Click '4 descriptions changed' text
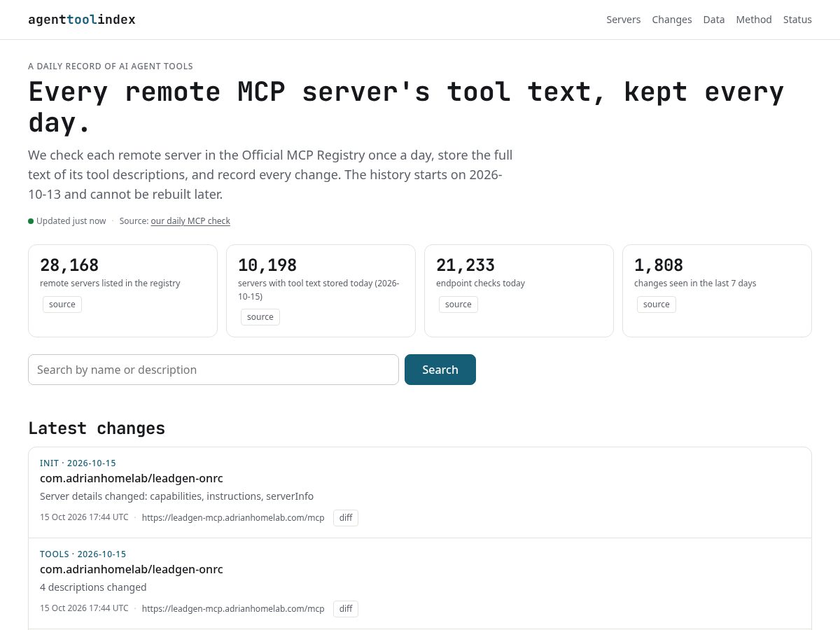The image size is (840, 630). [93, 587]
